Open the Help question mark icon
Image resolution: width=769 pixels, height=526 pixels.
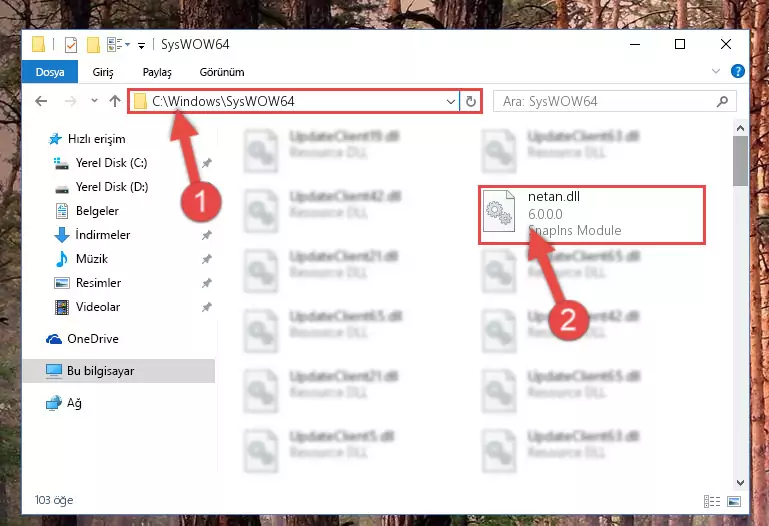[738, 71]
